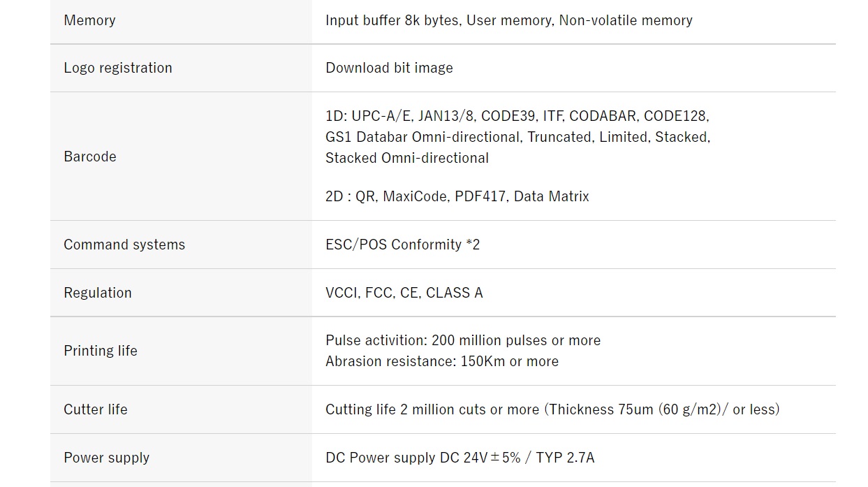This screenshot has height=487, width=868.
Task: Click the ESC/POS Conformity *2 text
Action: (x=403, y=245)
